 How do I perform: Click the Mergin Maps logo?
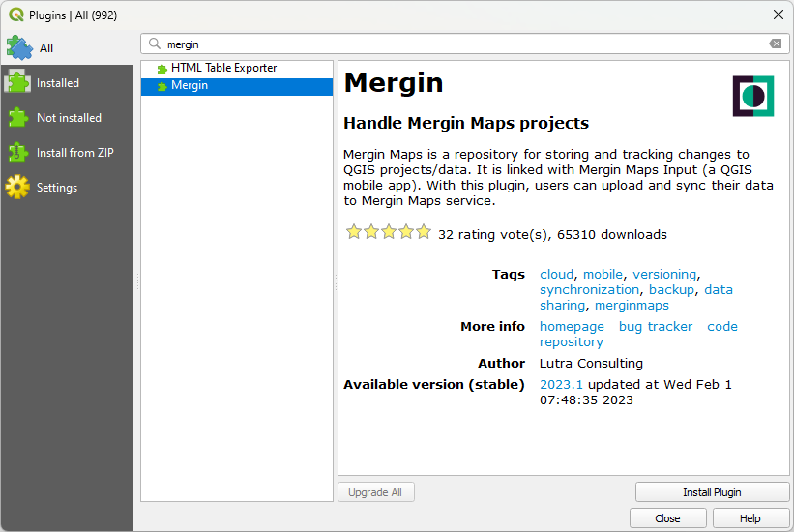pos(753,96)
